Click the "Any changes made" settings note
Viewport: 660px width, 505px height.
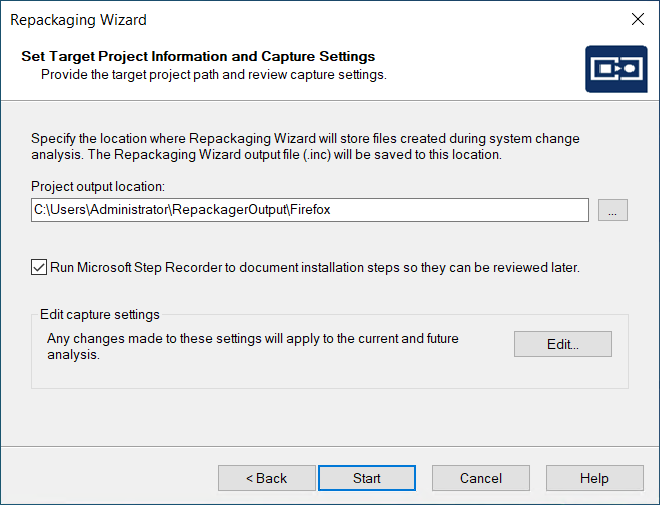point(252,346)
